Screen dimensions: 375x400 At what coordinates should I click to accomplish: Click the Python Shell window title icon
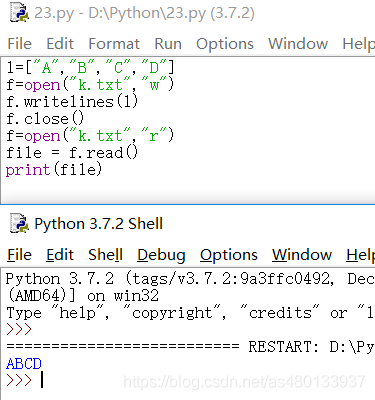[x=19, y=223]
